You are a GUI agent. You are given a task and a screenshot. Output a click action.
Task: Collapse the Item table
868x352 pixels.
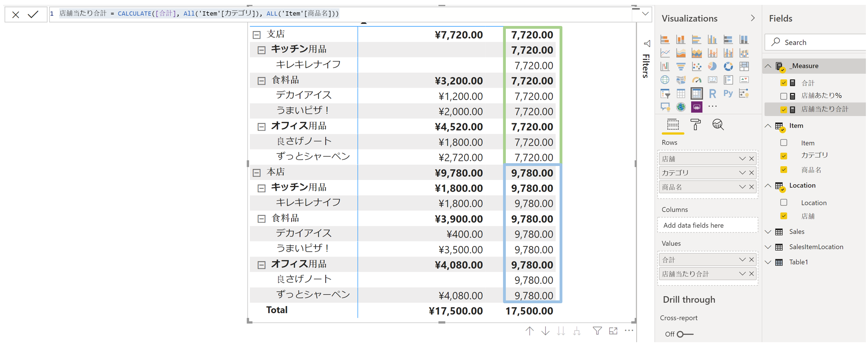[x=768, y=126]
